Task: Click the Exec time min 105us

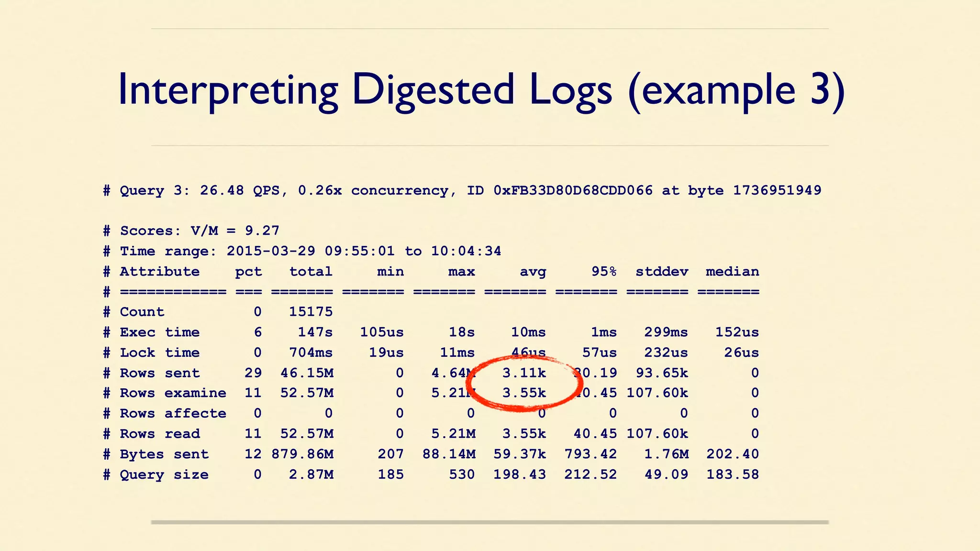Action: 382,332
